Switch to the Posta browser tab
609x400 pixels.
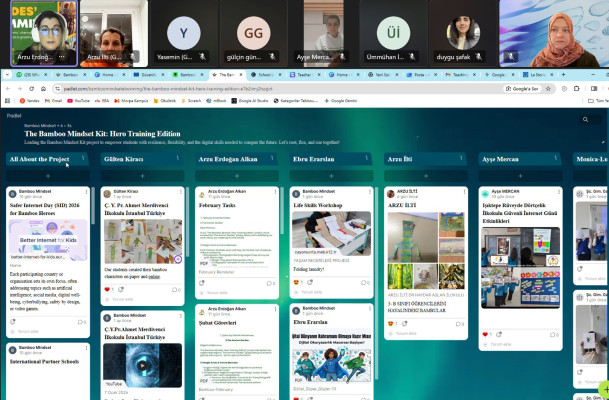click(x=419, y=75)
